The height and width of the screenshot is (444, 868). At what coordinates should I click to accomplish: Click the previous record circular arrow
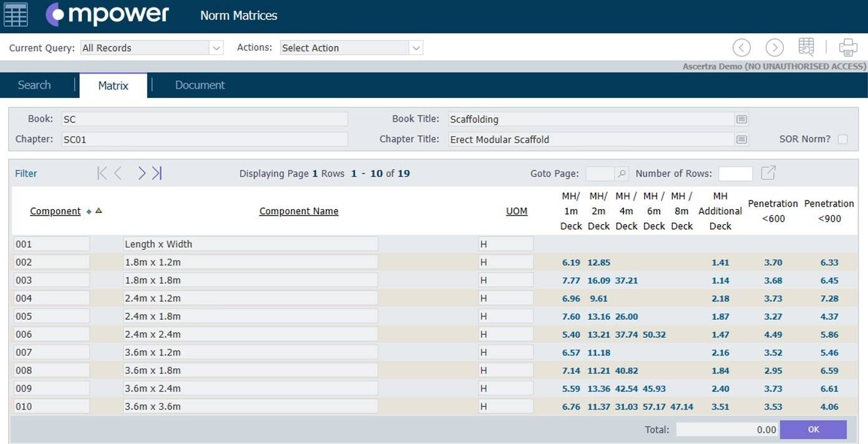pyautogui.click(x=741, y=47)
